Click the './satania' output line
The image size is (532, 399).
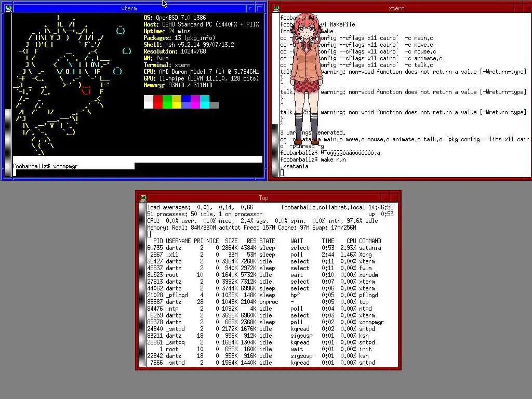(x=294, y=166)
